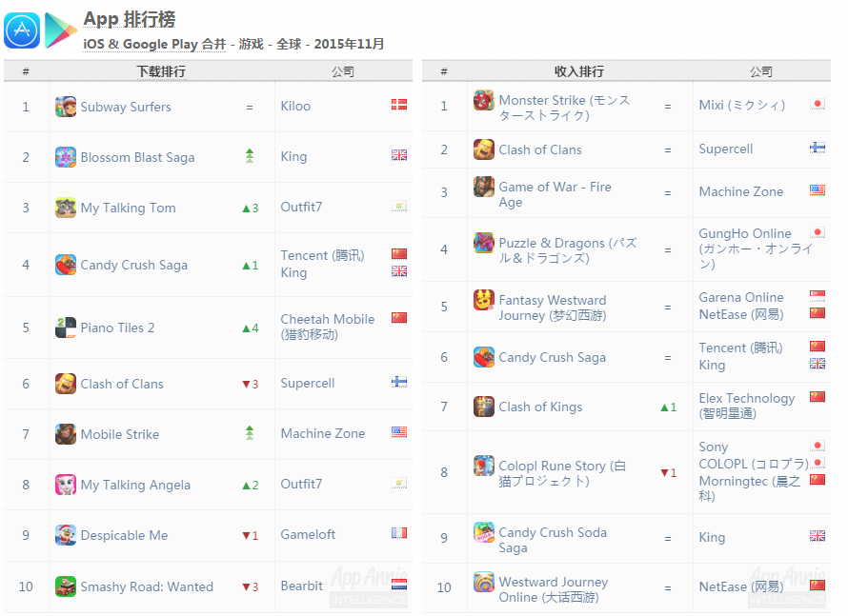Click the Fantasy Westward Journey game icon
The height and width of the screenshot is (616, 848).
coord(483,300)
